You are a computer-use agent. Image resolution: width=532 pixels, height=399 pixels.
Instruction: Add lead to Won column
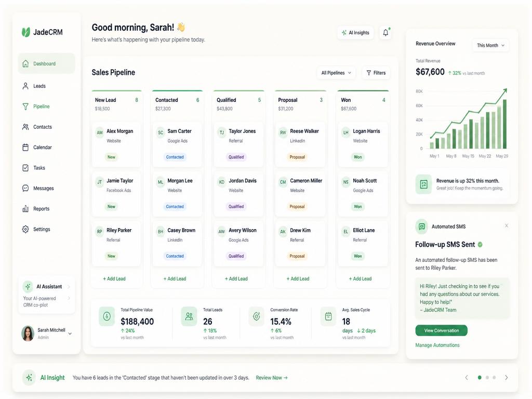[361, 278]
